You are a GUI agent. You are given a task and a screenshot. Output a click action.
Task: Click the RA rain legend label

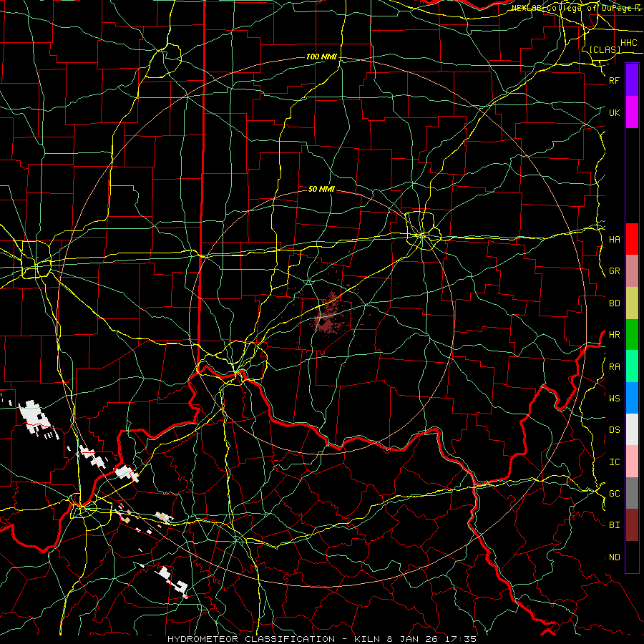click(614, 367)
